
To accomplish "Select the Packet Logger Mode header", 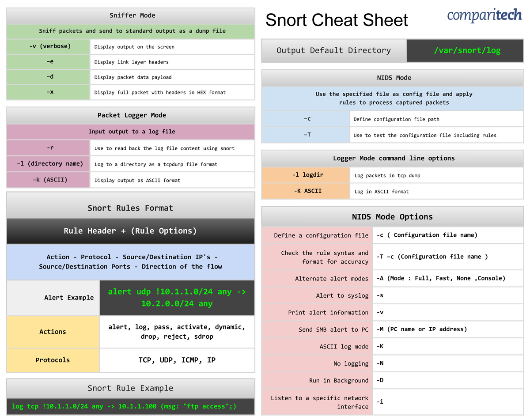I will click(x=132, y=115).
